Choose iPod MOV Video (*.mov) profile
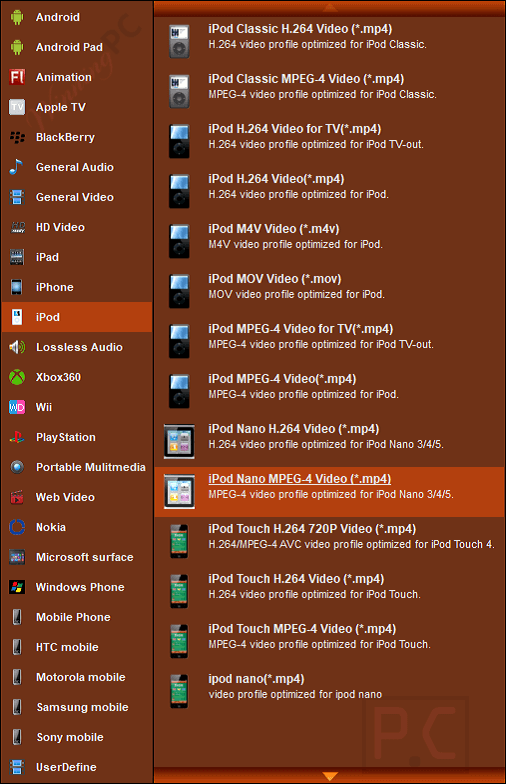 330,292
